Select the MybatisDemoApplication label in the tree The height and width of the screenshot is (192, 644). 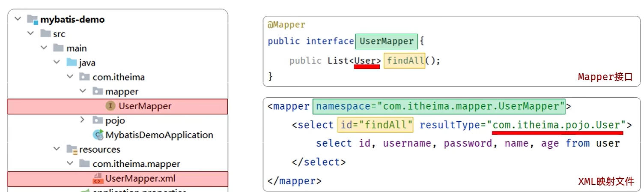coord(159,135)
